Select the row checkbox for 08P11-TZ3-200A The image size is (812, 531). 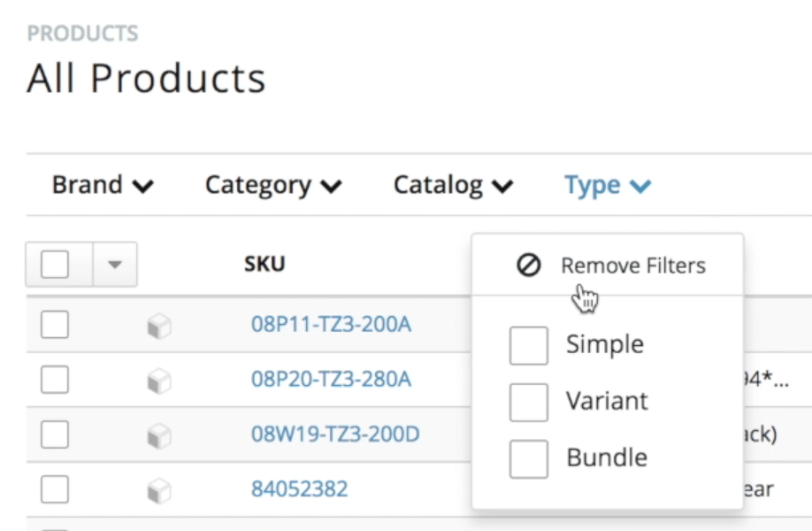[x=54, y=324]
